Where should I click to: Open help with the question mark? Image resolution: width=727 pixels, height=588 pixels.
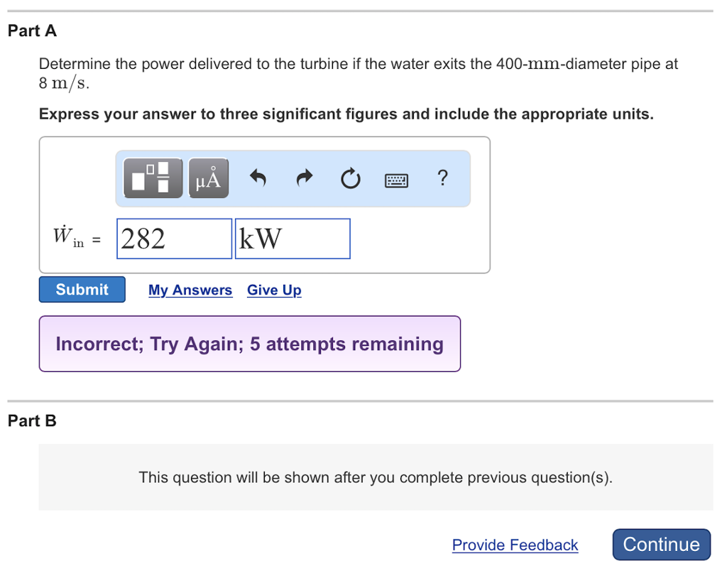(442, 177)
